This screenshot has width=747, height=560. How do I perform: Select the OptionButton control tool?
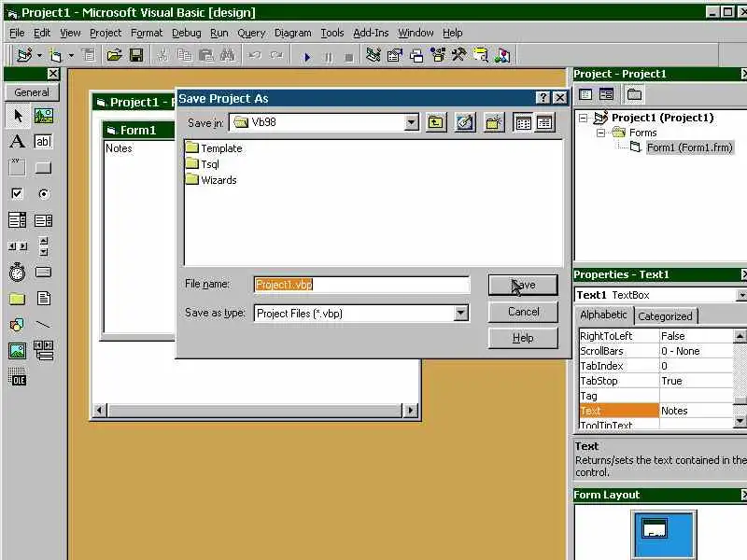tap(43, 194)
